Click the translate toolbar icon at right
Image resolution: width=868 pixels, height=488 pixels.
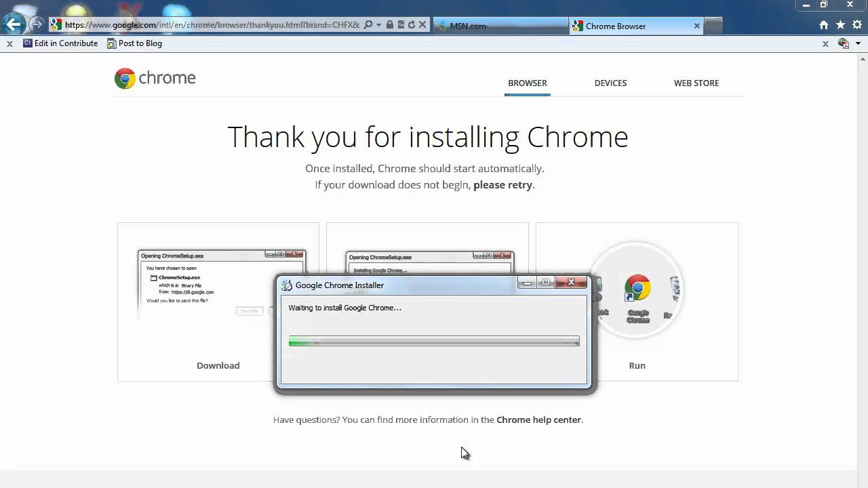[844, 43]
